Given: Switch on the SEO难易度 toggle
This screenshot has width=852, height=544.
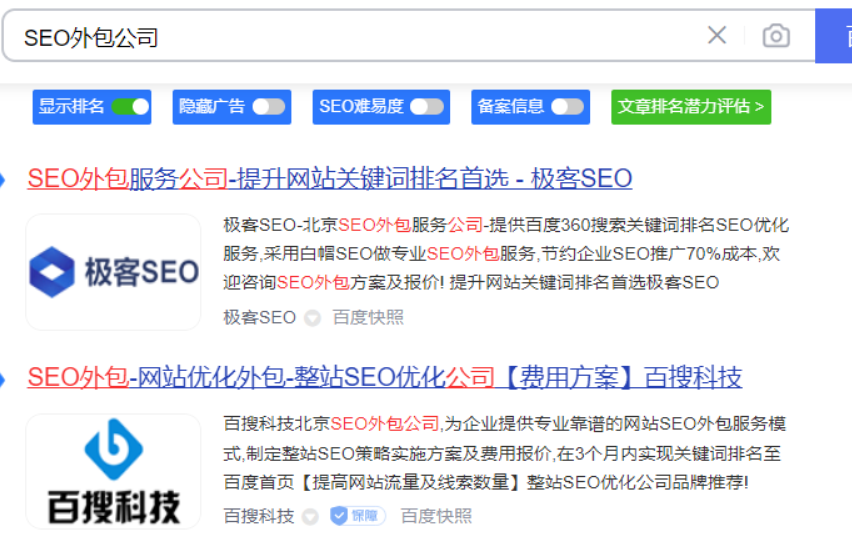Looking at the screenshot, I should [x=427, y=107].
